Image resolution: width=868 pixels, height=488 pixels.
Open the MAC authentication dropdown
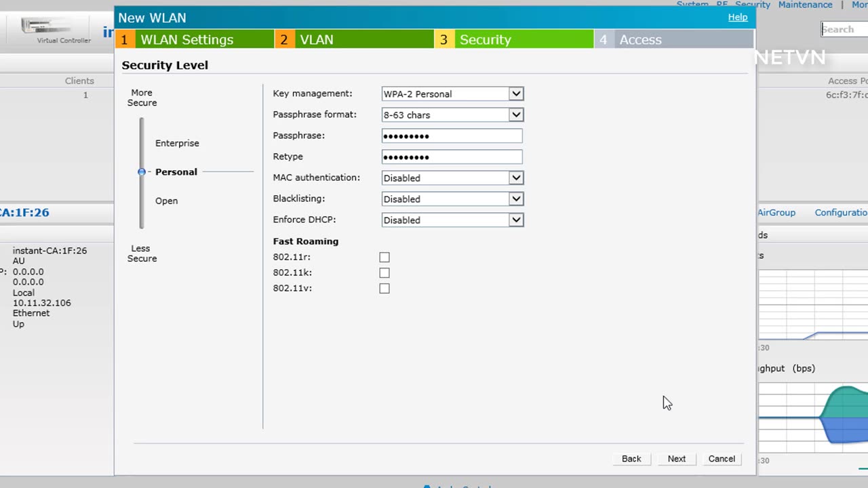452,178
